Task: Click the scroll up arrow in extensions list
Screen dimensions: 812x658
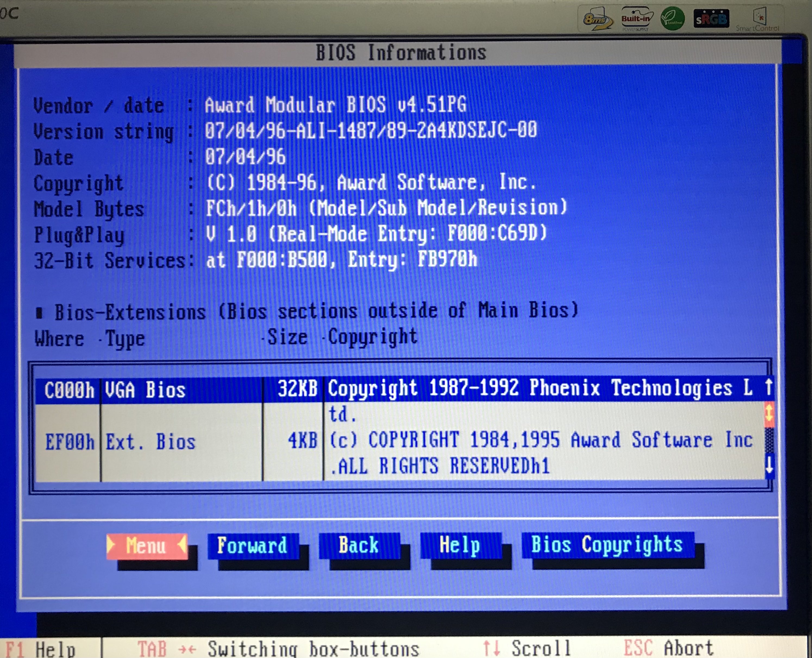Action: pos(769,387)
